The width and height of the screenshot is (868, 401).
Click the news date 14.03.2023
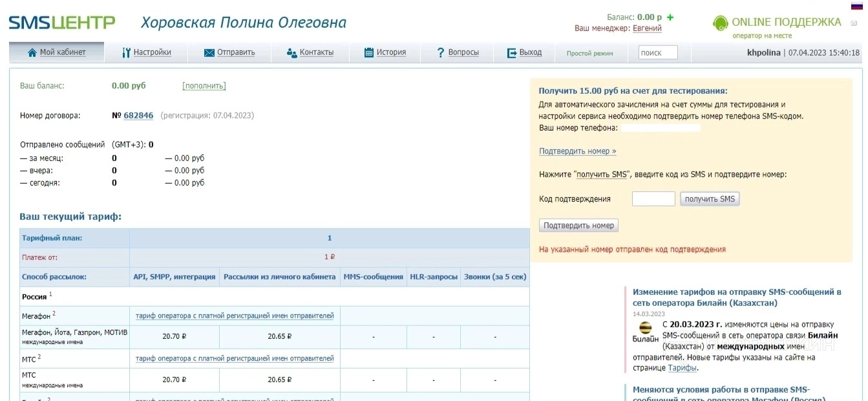tap(649, 314)
